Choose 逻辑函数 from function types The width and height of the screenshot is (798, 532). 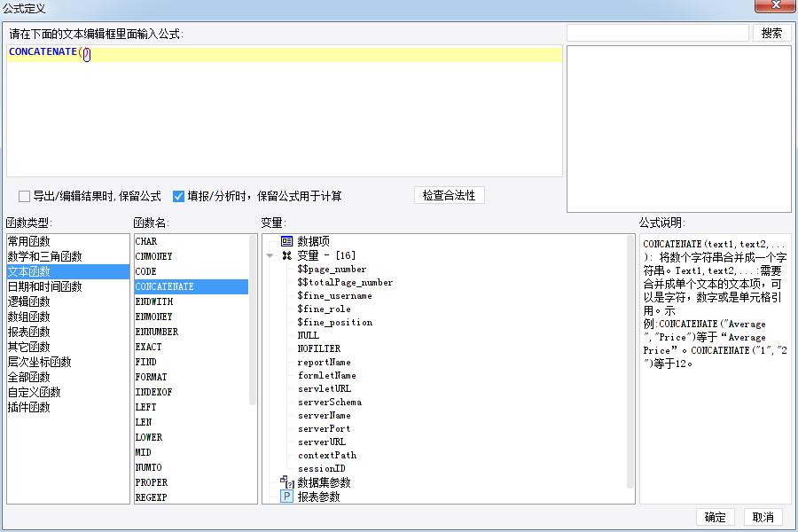point(28,301)
